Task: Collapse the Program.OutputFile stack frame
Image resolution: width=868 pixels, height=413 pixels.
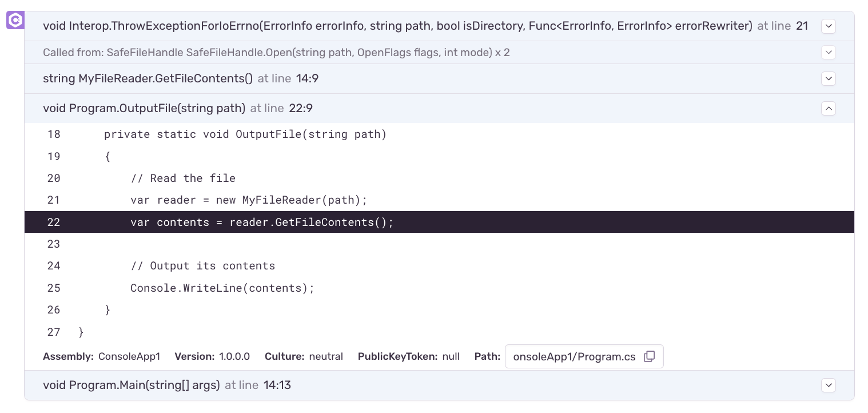Action: point(829,108)
